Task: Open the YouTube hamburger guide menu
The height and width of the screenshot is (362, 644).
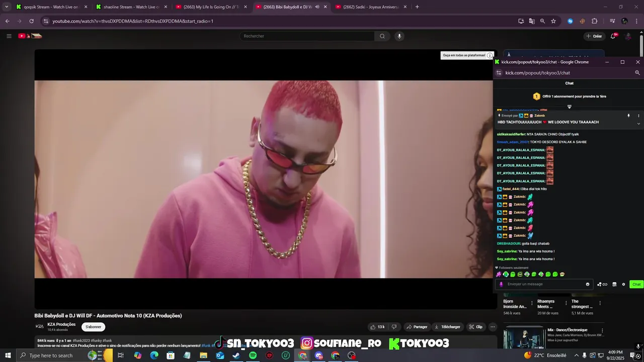Action: pos(9,36)
